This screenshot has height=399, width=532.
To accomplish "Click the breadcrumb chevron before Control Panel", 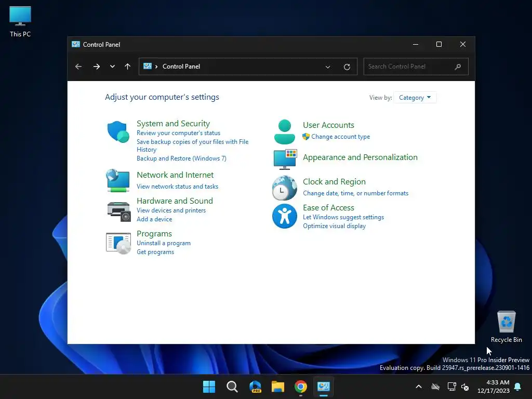I will 156,66.
